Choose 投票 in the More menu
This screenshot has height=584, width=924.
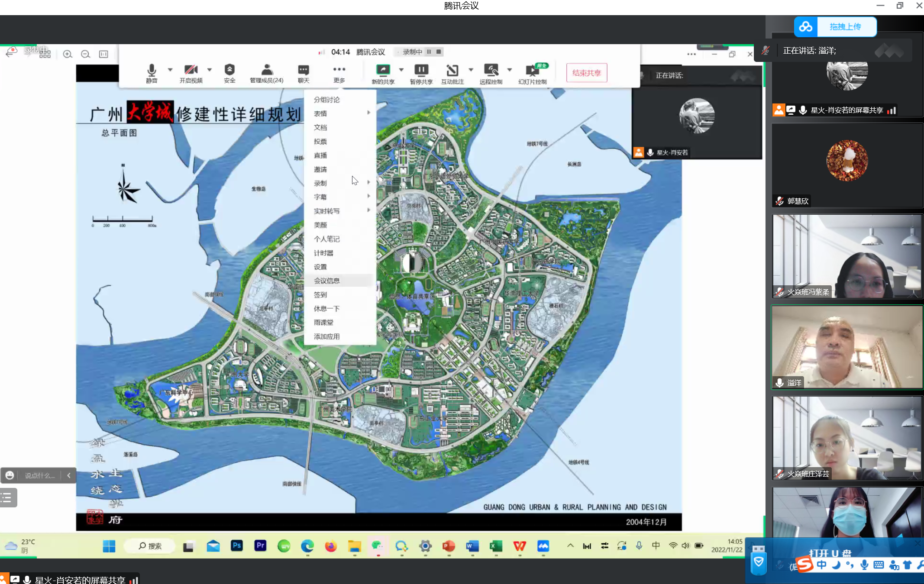click(320, 141)
